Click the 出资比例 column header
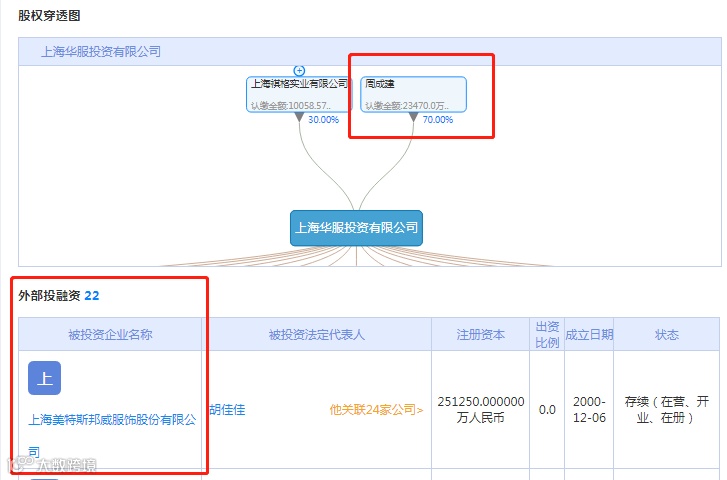The image size is (727, 480). [547, 334]
